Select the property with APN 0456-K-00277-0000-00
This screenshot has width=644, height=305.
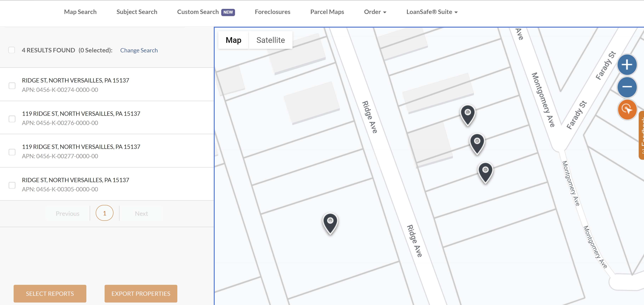coord(12,152)
